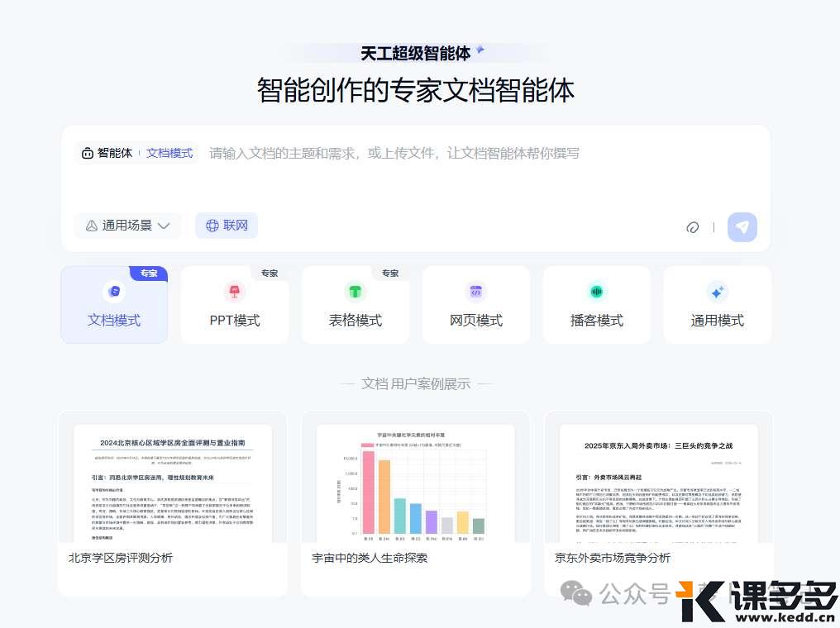Open the 北京学区房评测分析 case thumbnail
Viewport: 840px width, 628px height.
173,483
